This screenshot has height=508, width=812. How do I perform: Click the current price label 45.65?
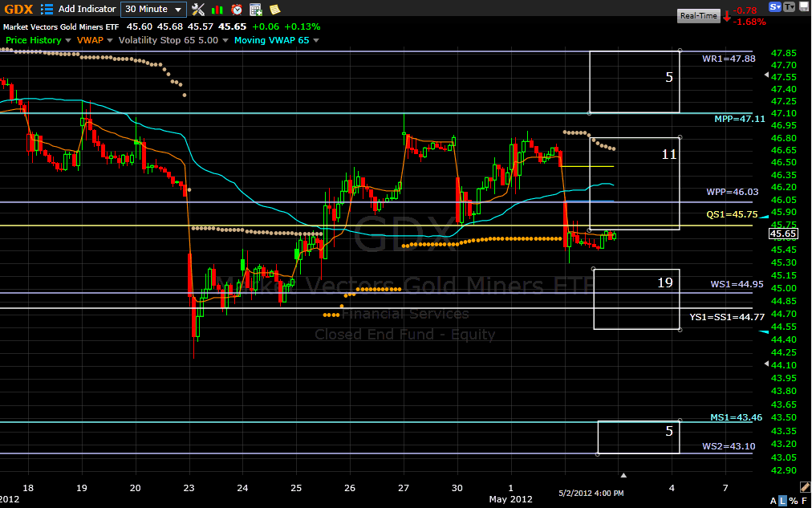point(783,234)
